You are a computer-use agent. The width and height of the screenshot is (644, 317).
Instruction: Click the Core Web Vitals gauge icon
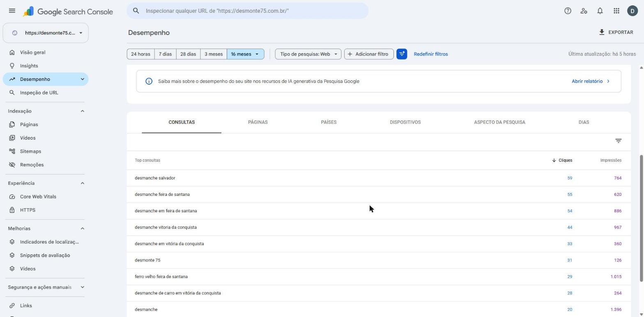[x=12, y=197]
